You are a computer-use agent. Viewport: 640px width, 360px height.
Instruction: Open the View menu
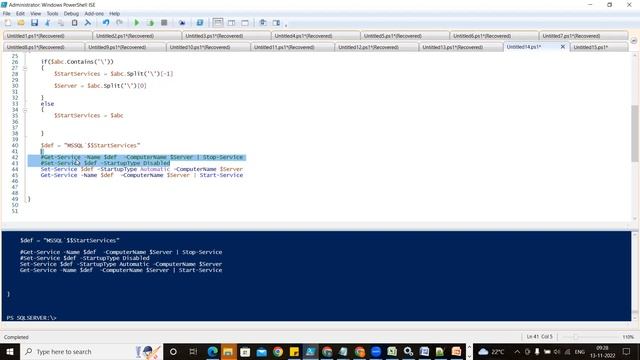36,13
